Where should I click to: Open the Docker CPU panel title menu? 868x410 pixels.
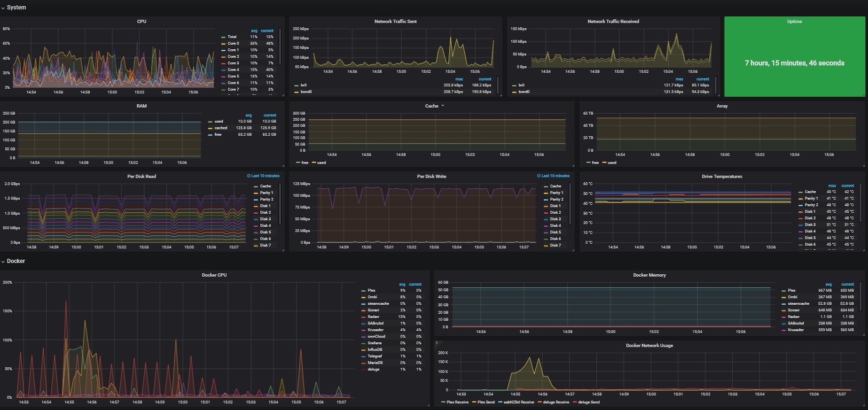pyautogui.click(x=214, y=275)
